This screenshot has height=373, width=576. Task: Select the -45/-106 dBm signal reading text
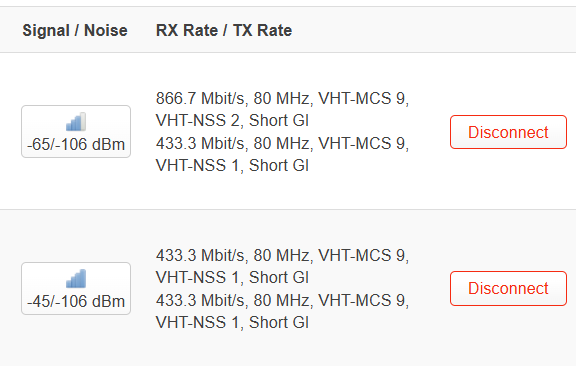pyautogui.click(x=76, y=301)
